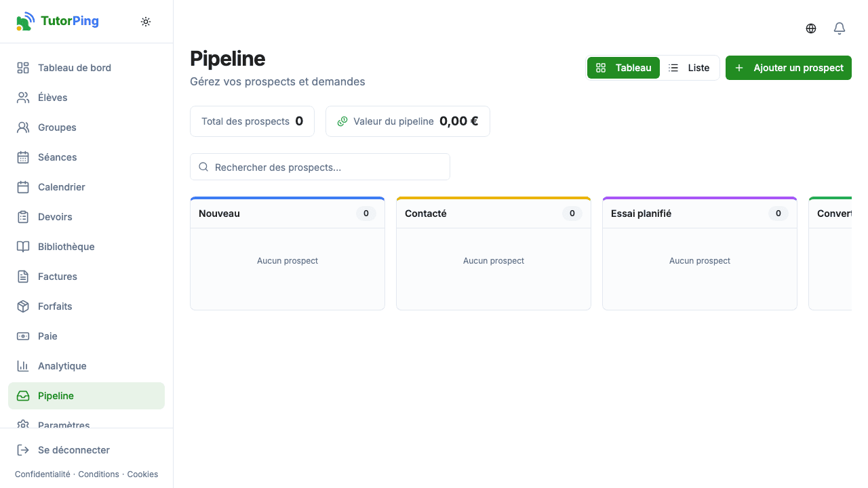868x488 pixels.
Task: Open the Conditions link
Action: pyautogui.click(x=98, y=474)
